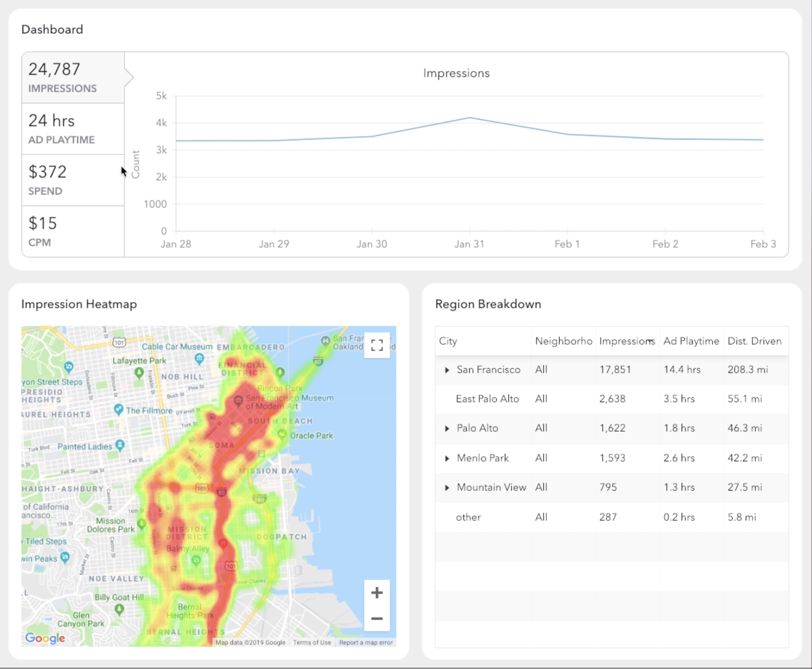Select the Impressions metric tab
Screen dimensions: 812x669
click(73, 77)
